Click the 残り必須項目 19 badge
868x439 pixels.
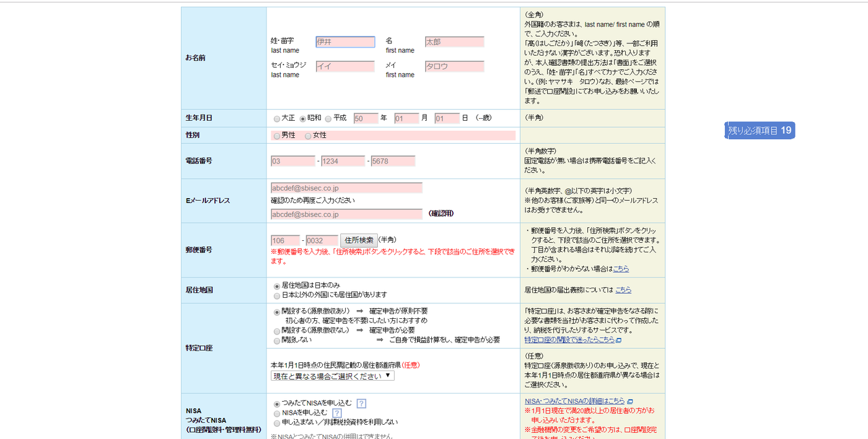(x=759, y=130)
